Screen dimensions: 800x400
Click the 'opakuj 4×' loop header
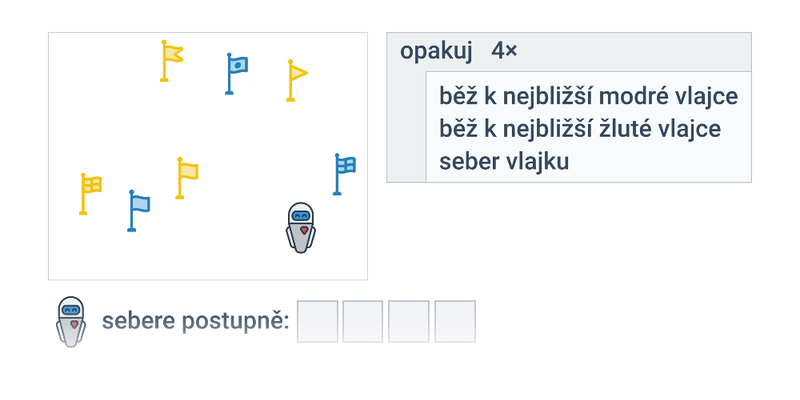coord(569,52)
